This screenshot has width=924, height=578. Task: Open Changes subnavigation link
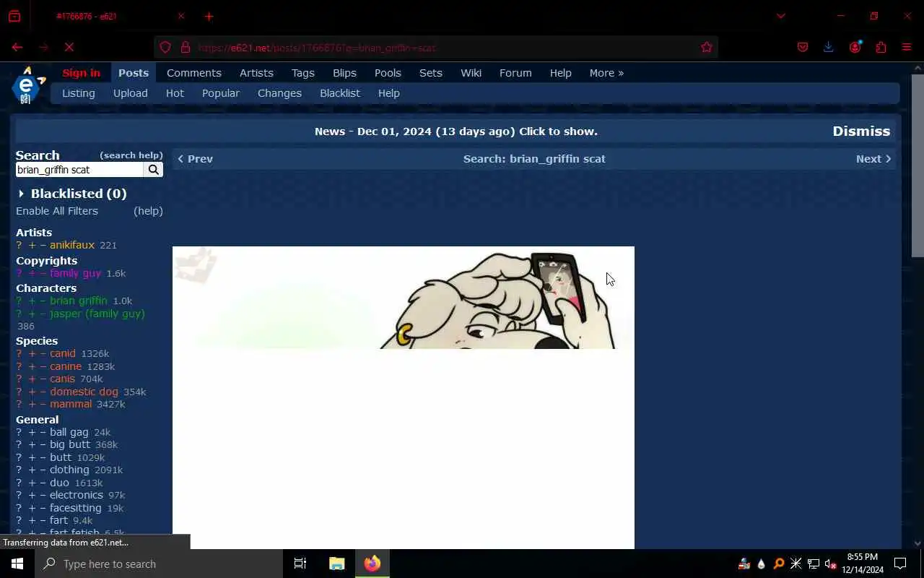(x=279, y=93)
